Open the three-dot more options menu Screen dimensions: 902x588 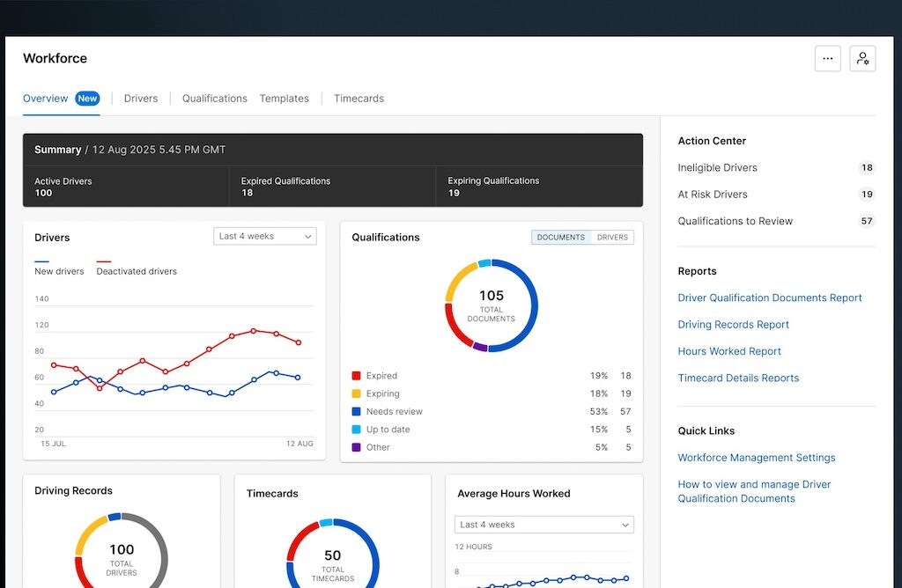(x=827, y=59)
